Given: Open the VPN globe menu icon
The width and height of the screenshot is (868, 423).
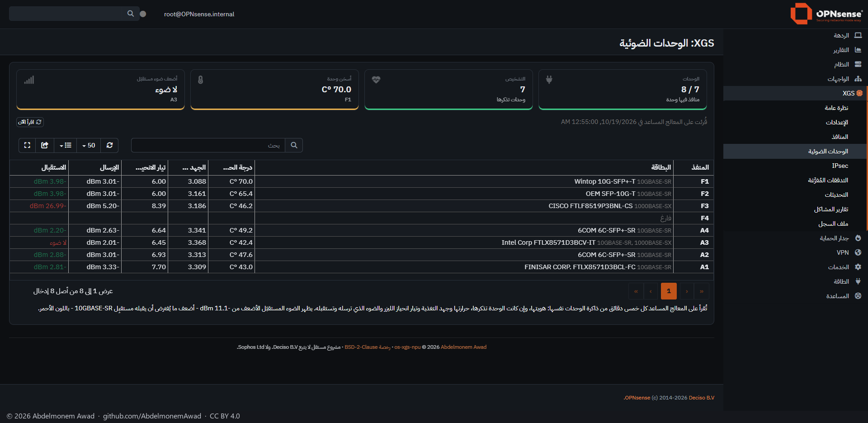Looking at the screenshot, I should click(x=858, y=252).
